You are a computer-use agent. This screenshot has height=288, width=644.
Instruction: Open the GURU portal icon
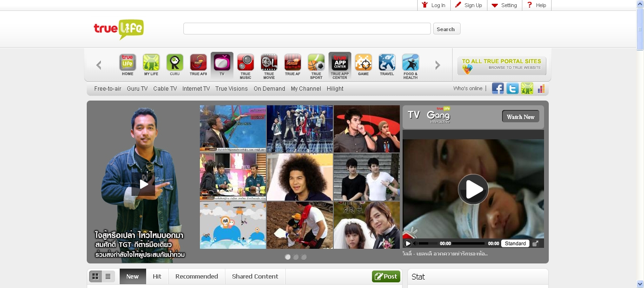click(174, 65)
